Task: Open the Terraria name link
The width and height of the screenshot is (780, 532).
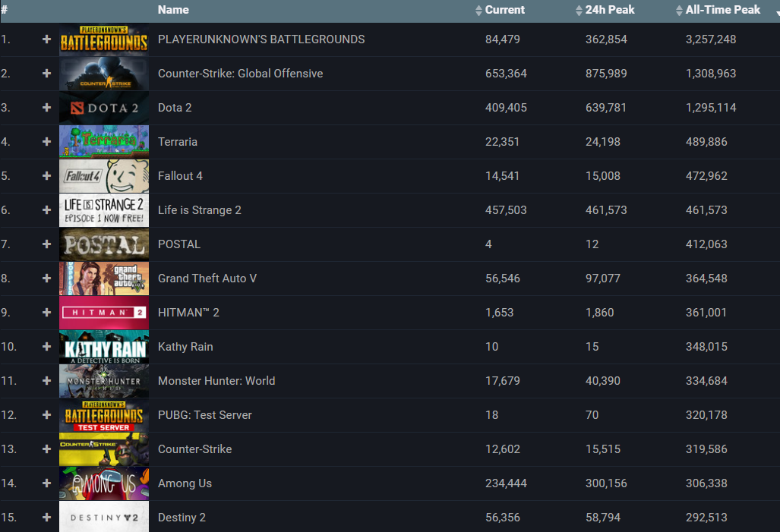Action: (x=178, y=142)
